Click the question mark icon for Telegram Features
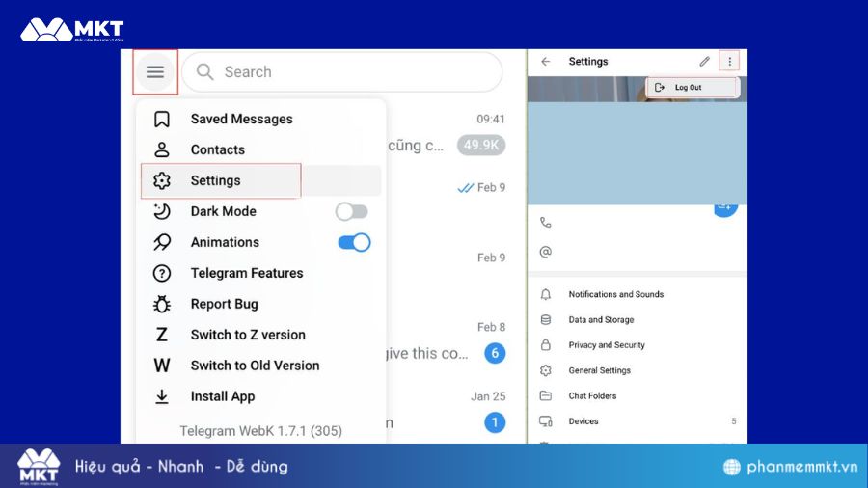Viewport: 868px width, 488px height. click(x=162, y=273)
